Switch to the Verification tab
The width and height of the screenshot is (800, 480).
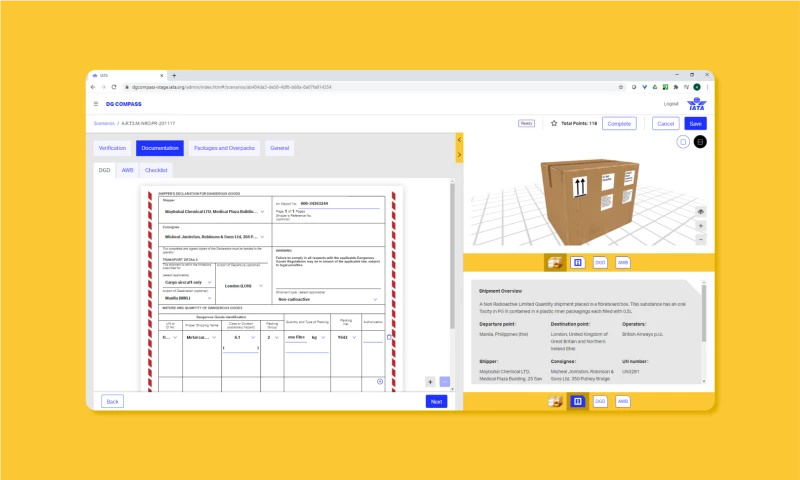click(x=112, y=148)
